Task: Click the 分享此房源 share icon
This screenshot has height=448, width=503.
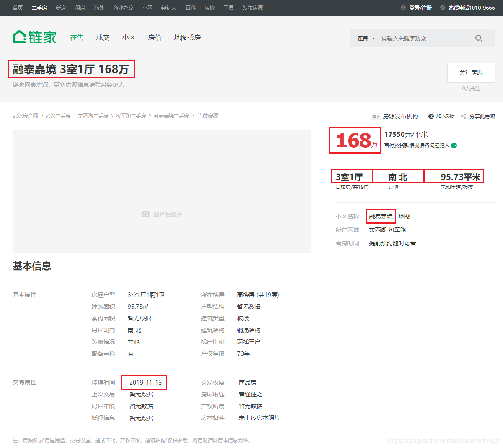Action: tap(463, 116)
